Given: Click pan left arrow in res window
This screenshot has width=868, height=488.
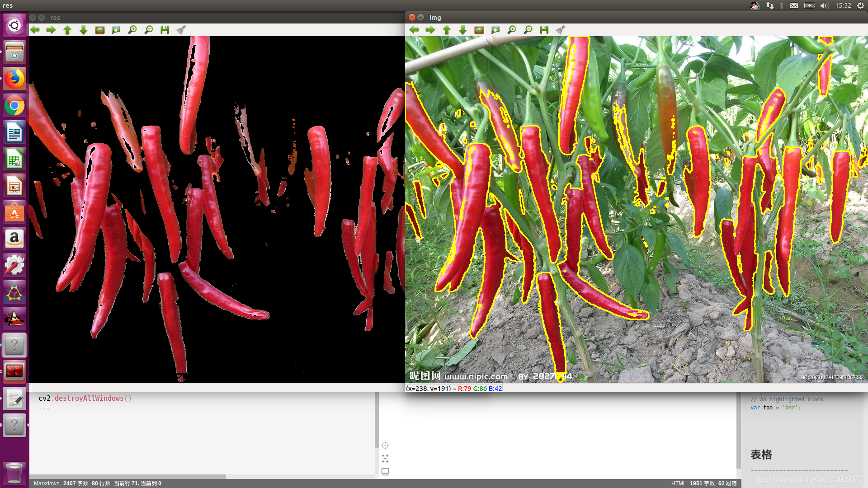Looking at the screenshot, I should click(x=35, y=30).
